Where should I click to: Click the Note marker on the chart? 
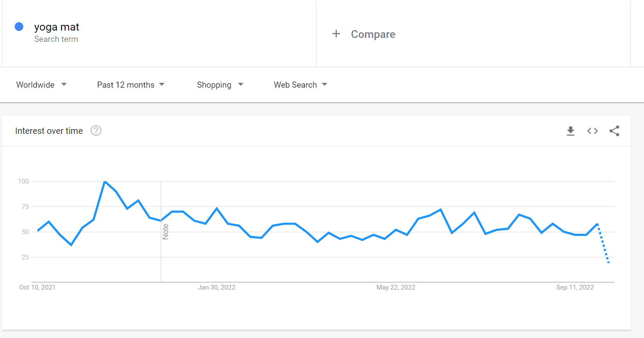165,232
